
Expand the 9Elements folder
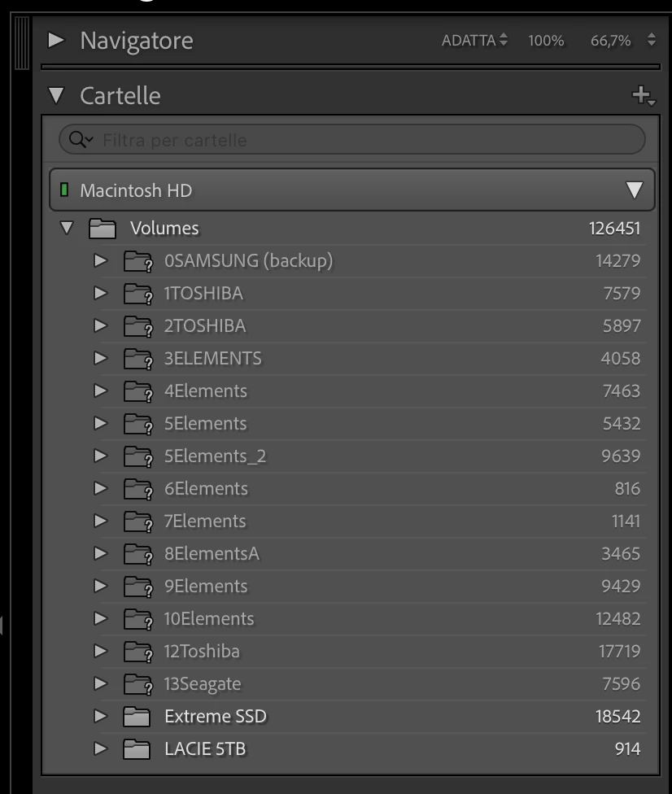click(x=101, y=586)
